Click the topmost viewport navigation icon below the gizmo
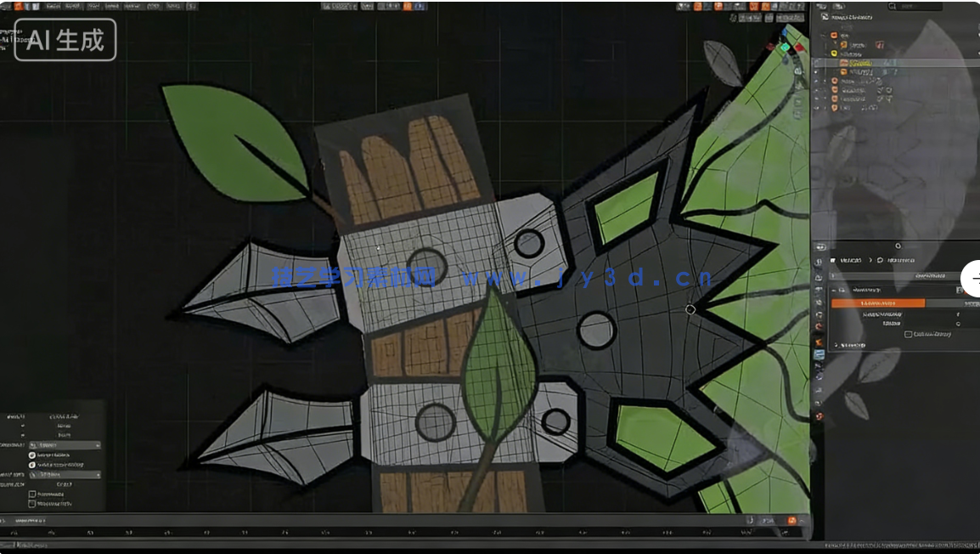This screenshot has width=980, height=554. (798, 72)
